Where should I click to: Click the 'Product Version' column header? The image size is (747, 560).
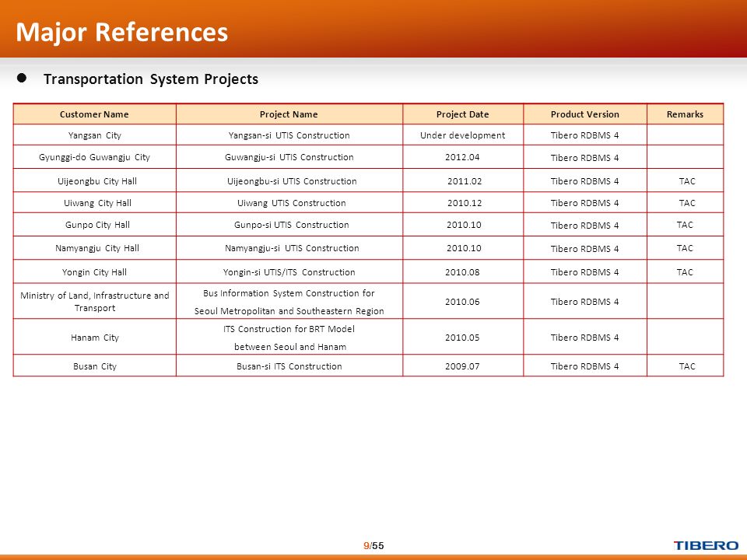point(585,114)
